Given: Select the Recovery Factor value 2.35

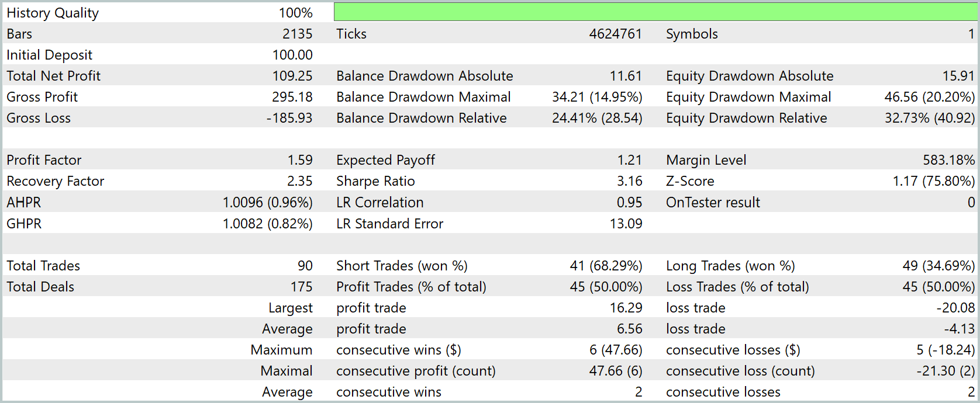Looking at the screenshot, I should coord(299,181).
